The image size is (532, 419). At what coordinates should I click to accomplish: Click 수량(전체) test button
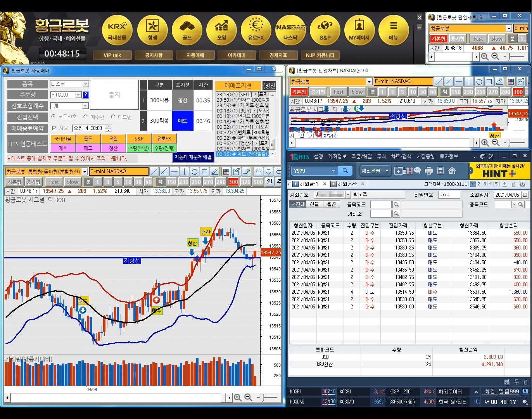tap(164, 148)
